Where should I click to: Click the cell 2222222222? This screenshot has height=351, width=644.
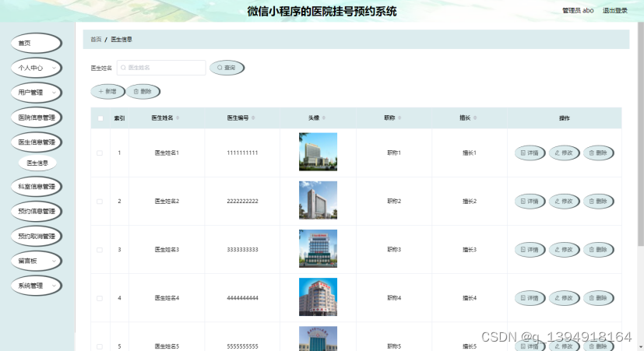point(242,201)
